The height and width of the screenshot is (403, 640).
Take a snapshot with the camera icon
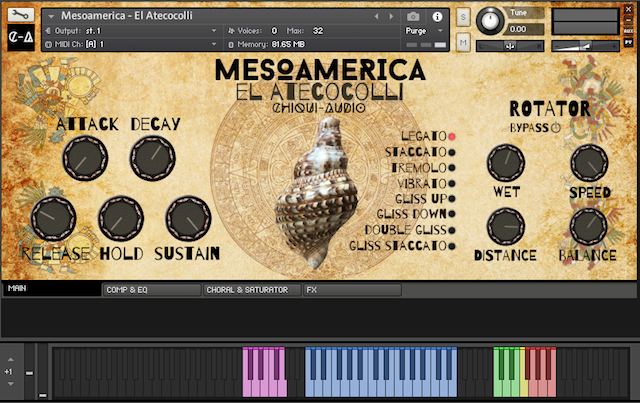pos(414,17)
